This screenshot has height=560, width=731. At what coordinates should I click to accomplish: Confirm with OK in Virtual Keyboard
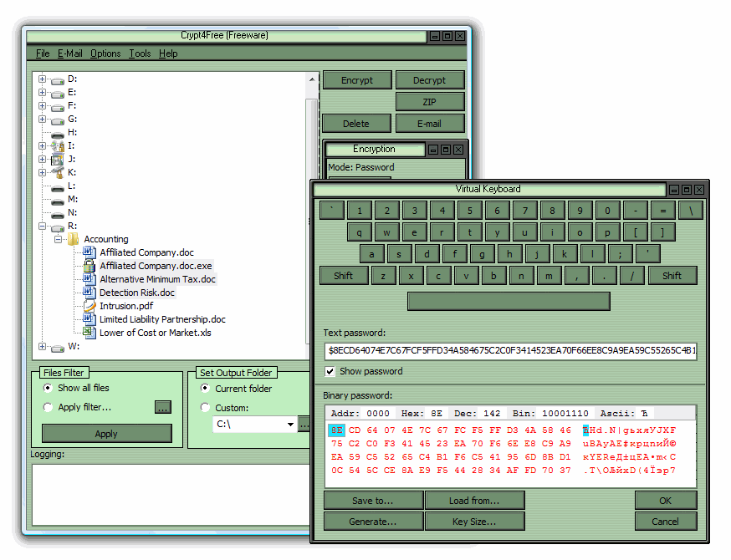point(666,501)
